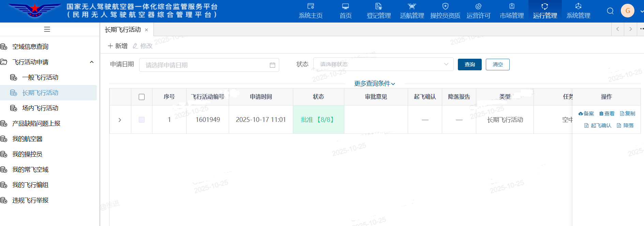Toggle the select-all checkbox in table header
The height and width of the screenshot is (226, 644).
point(142,97)
